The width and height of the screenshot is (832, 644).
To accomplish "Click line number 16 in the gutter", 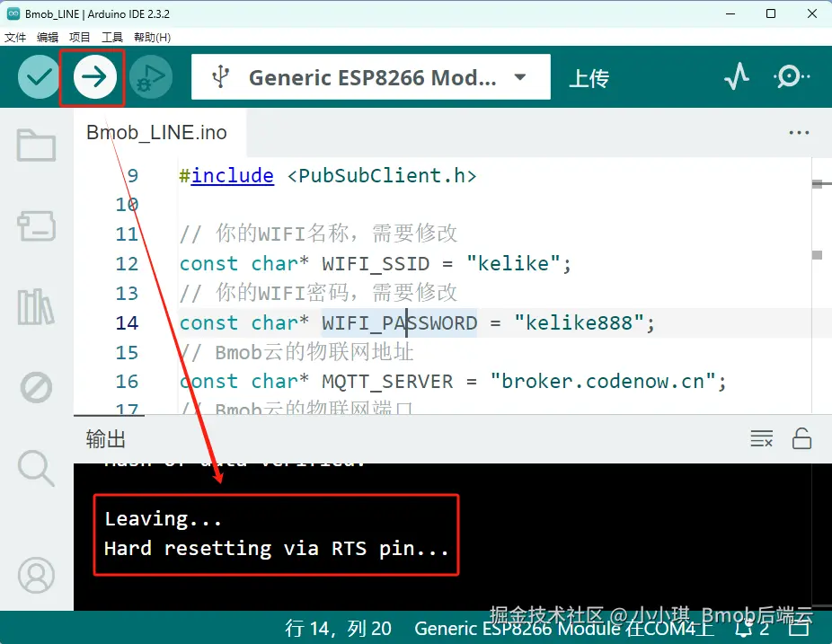I will pos(127,382).
